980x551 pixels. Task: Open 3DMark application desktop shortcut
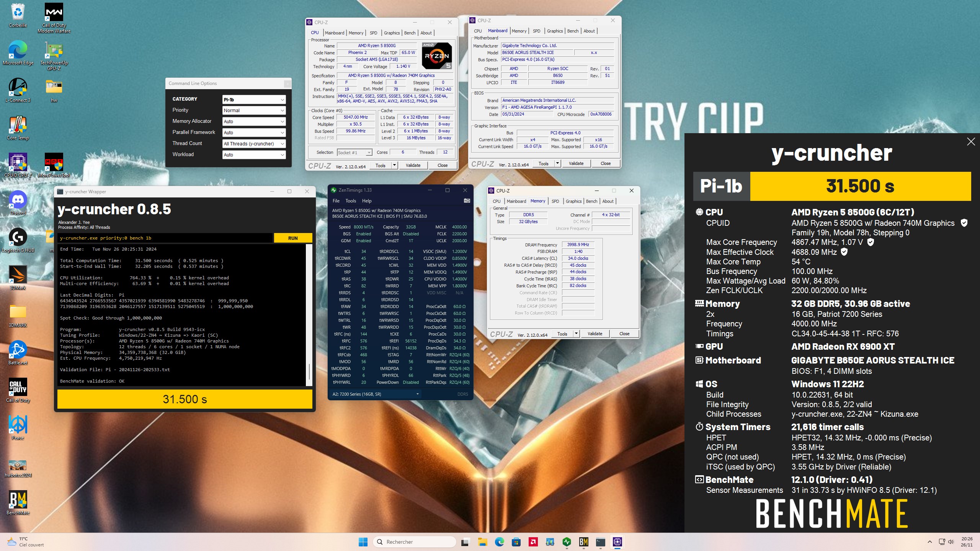[18, 278]
